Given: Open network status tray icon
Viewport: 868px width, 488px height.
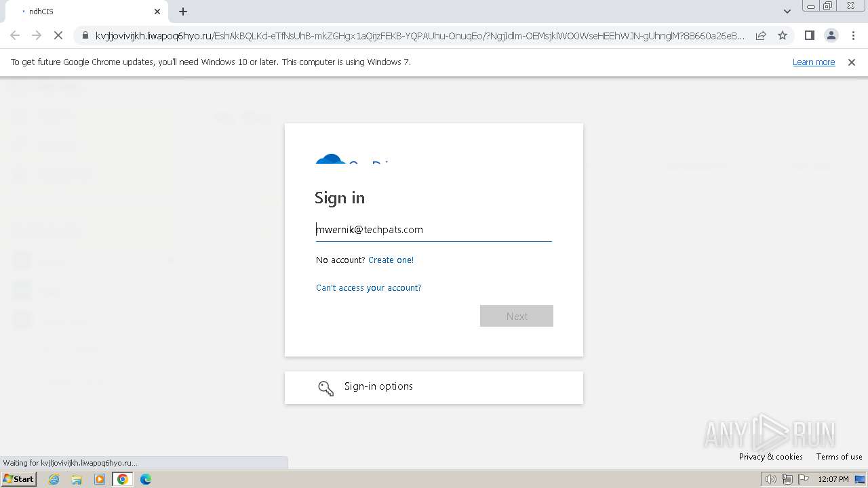Looking at the screenshot, I should 787,479.
